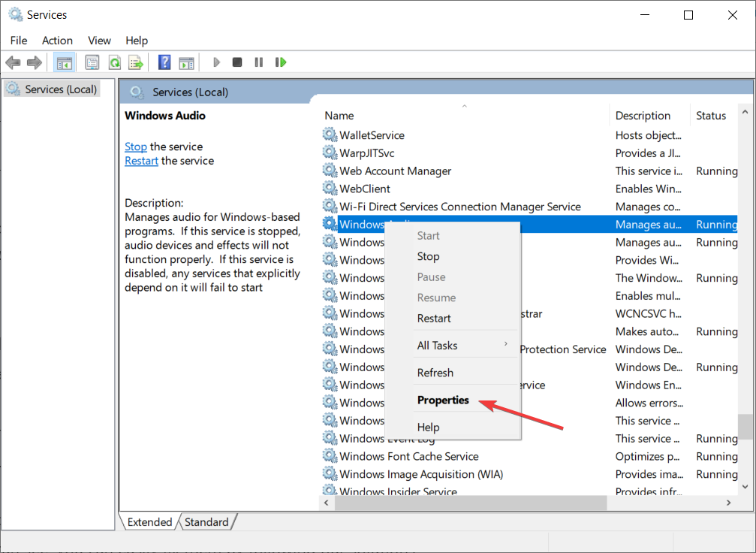The width and height of the screenshot is (756, 553).
Task: Select the Windows Font Cache Service row
Action: (x=529, y=457)
